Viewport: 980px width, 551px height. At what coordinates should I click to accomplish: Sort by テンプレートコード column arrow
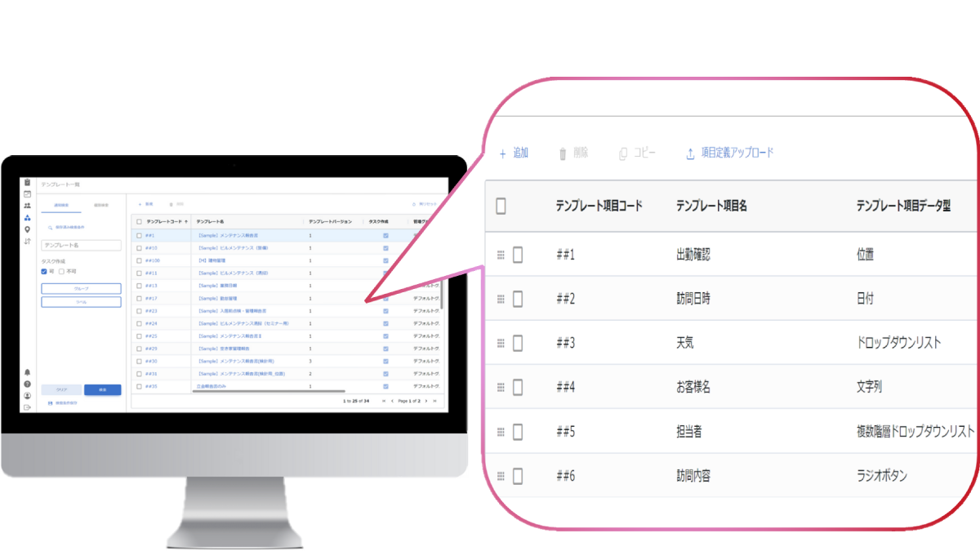[186, 221]
